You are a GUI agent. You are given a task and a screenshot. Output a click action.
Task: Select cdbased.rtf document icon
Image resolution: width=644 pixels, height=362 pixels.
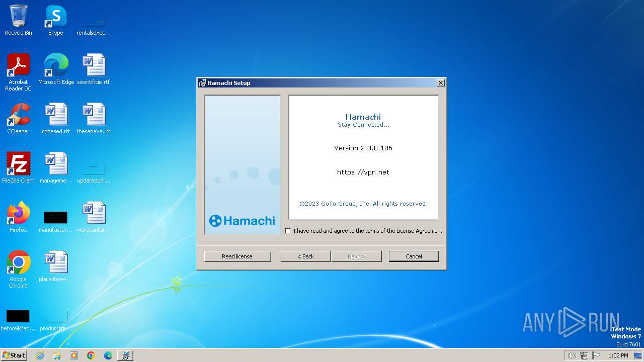point(56,119)
